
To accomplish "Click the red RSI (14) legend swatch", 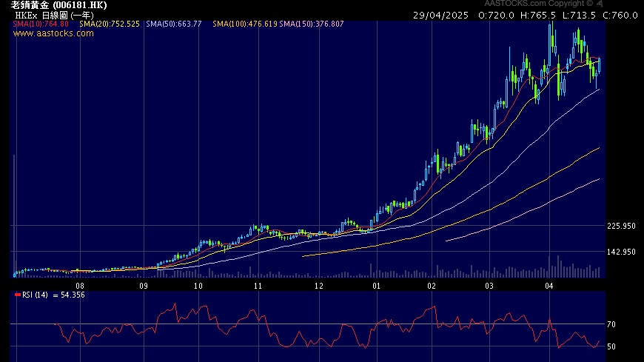I will click(18, 295).
